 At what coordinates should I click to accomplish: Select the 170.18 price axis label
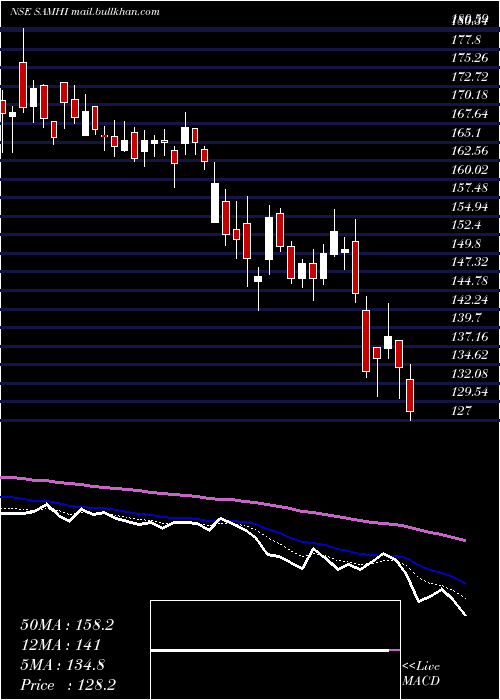click(x=469, y=95)
